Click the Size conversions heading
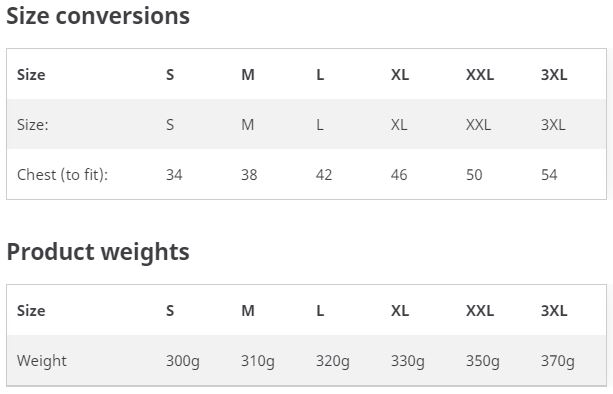 98,16
